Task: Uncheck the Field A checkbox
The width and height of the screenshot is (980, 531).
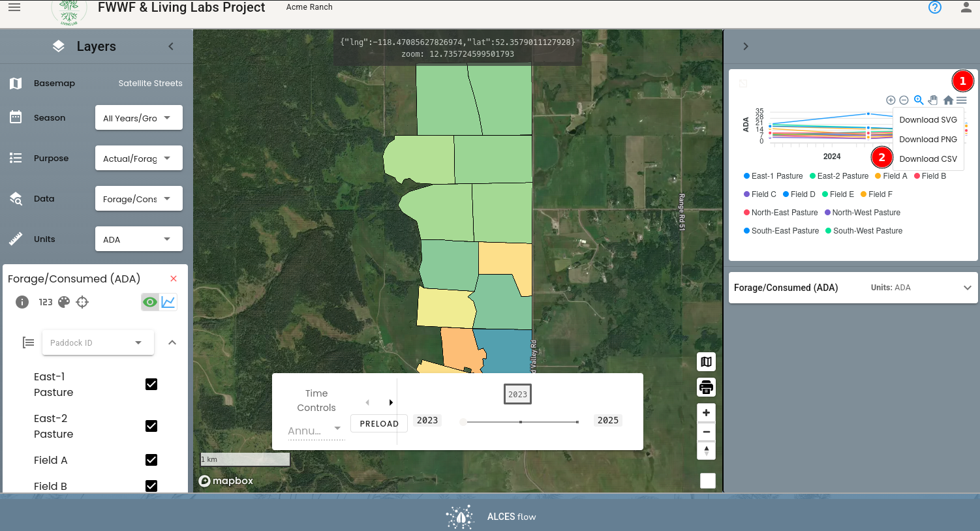Action: coord(151,460)
